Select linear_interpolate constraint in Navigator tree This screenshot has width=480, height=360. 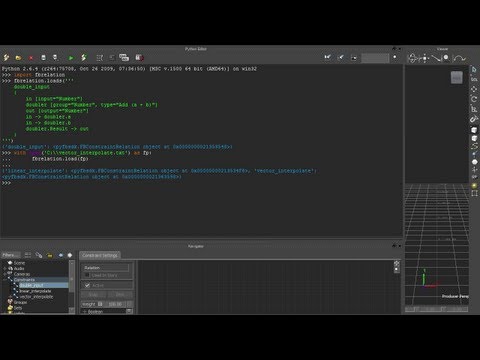click(35, 291)
